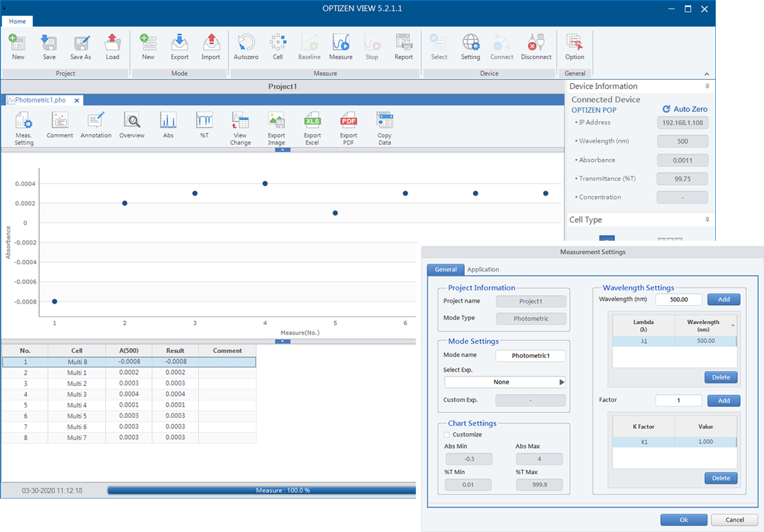Viewport: 764px width, 532px height.
Task: Select table row Multi 7
Action: [x=129, y=438]
